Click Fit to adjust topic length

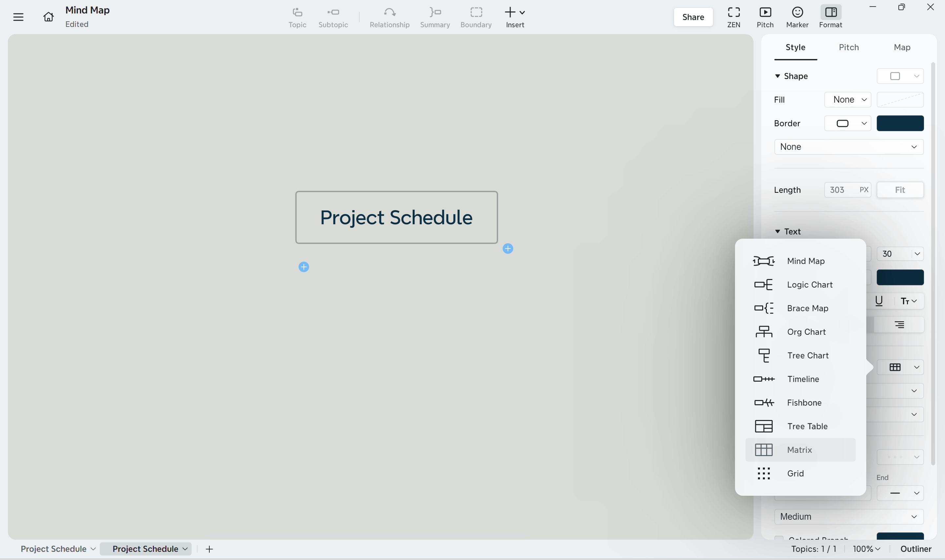point(899,190)
